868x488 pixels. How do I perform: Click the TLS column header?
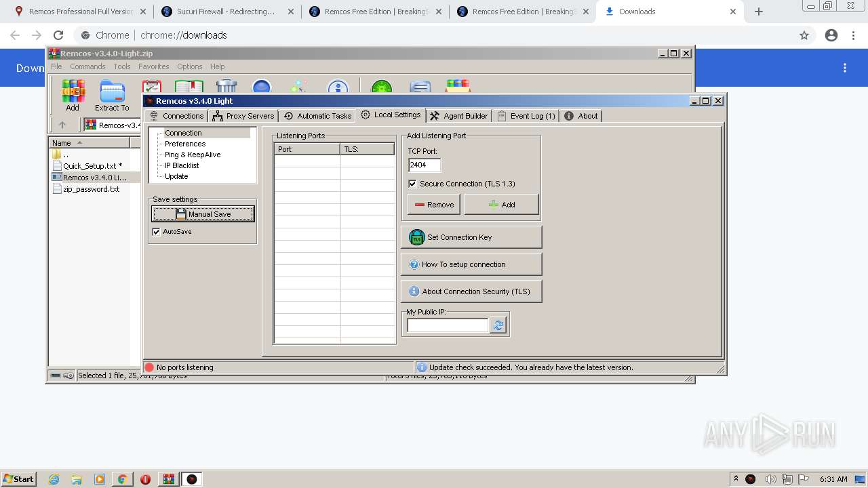368,149
